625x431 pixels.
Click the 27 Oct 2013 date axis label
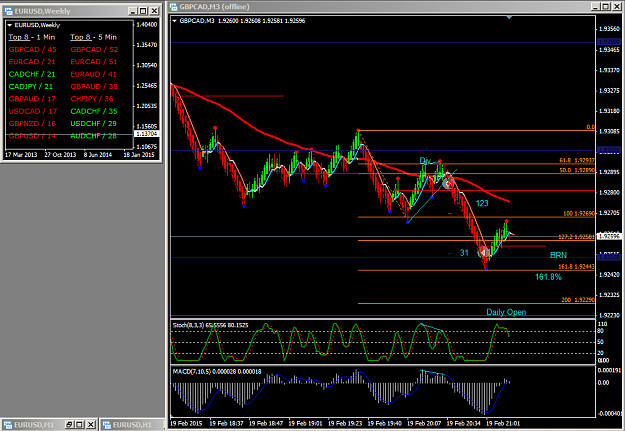click(x=60, y=155)
